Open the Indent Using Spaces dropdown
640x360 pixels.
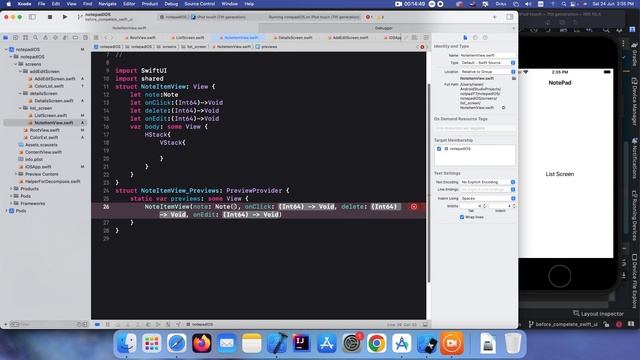[488, 198]
